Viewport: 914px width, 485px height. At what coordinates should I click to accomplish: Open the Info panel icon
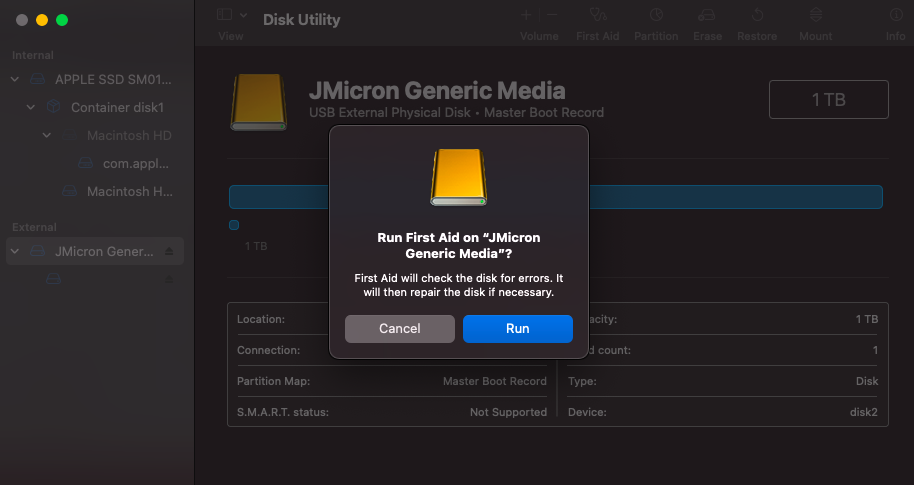coord(896,16)
